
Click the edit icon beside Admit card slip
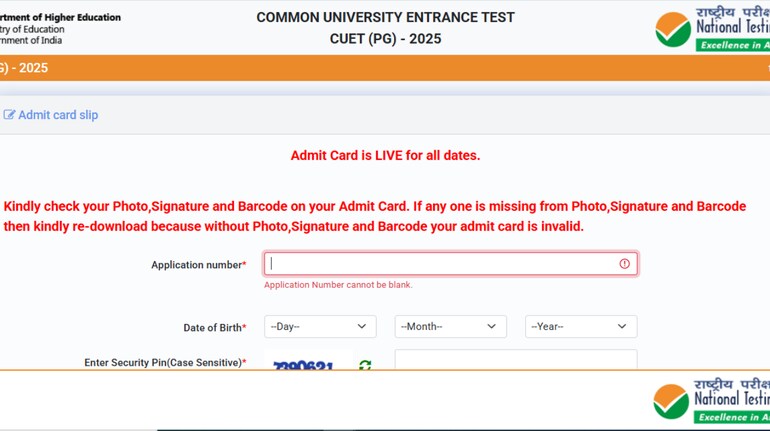9,115
